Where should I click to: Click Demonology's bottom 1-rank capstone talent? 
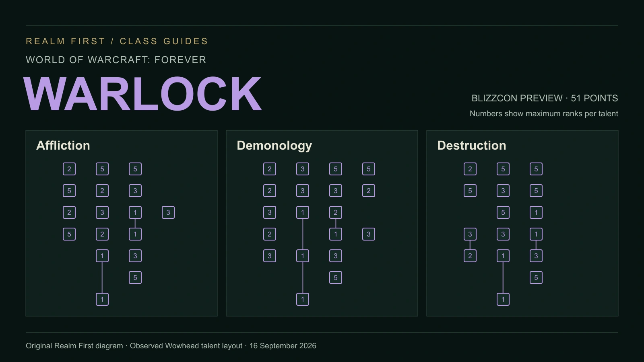(x=303, y=299)
